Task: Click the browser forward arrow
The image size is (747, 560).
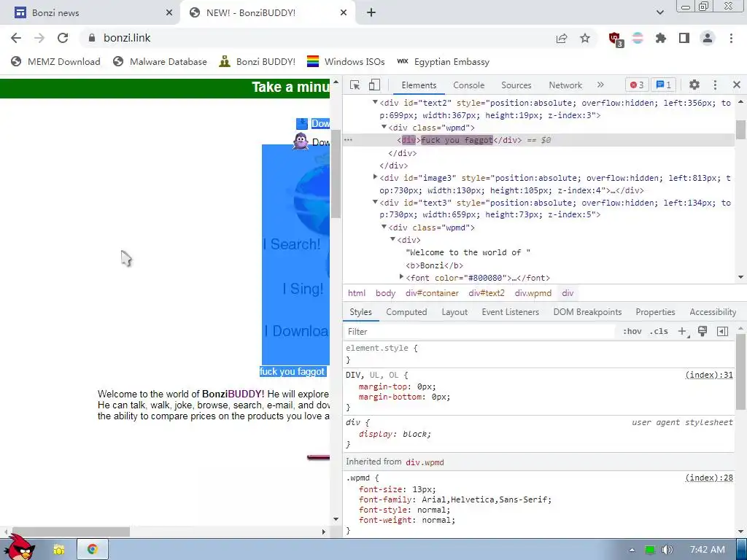Action: pos(39,38)
